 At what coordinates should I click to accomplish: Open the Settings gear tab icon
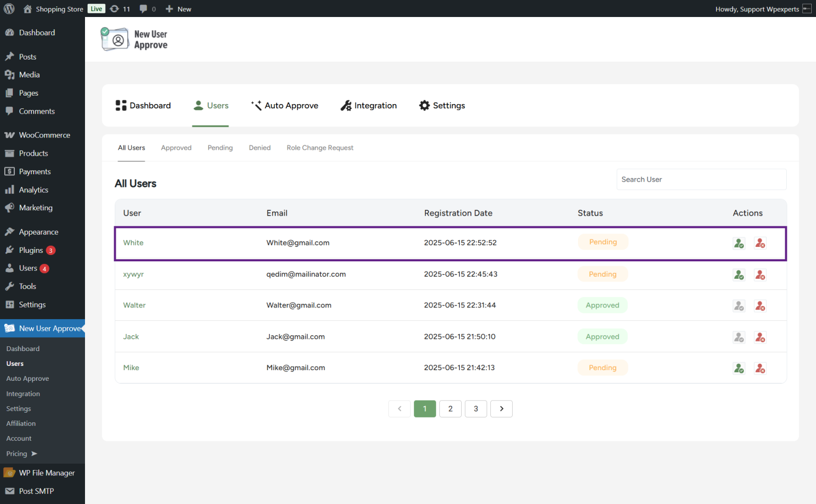(424, 105)
